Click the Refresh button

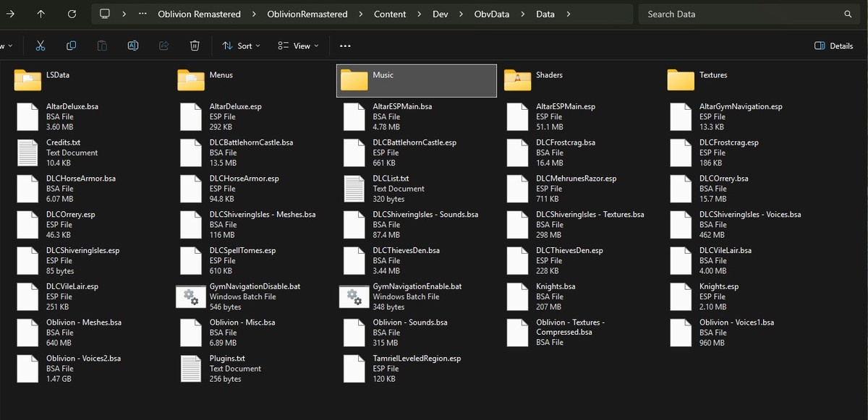[72, 14]
